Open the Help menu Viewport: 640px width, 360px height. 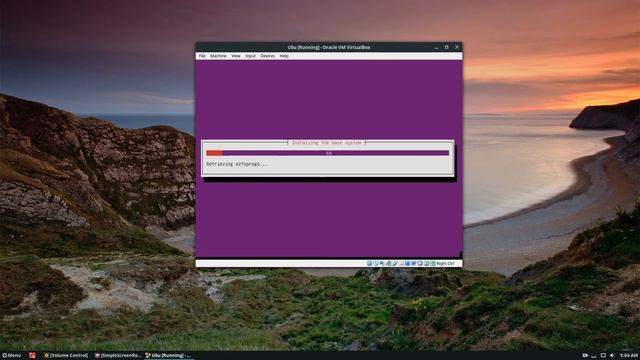[x=284, y=56]
